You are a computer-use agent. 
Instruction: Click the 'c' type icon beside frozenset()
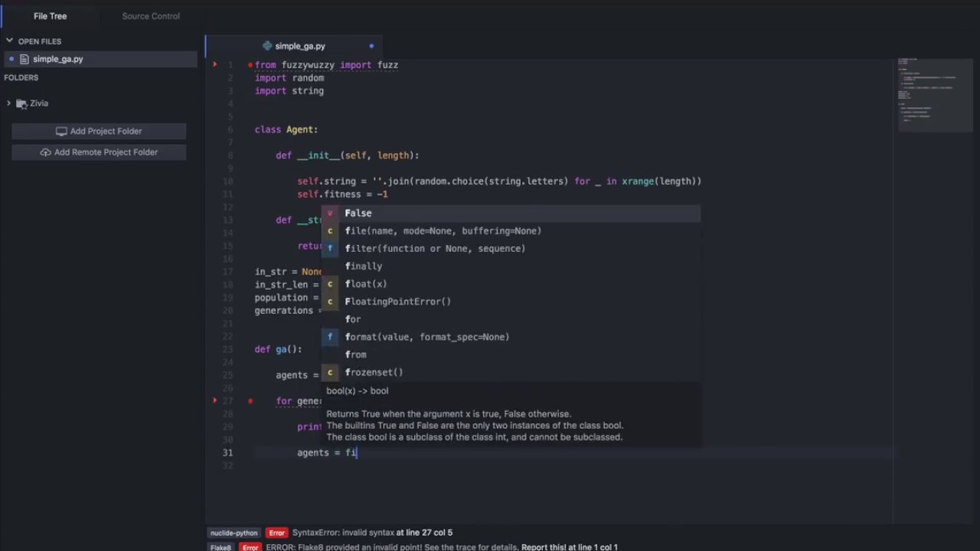pyautogui.click(x=330, y=372)
